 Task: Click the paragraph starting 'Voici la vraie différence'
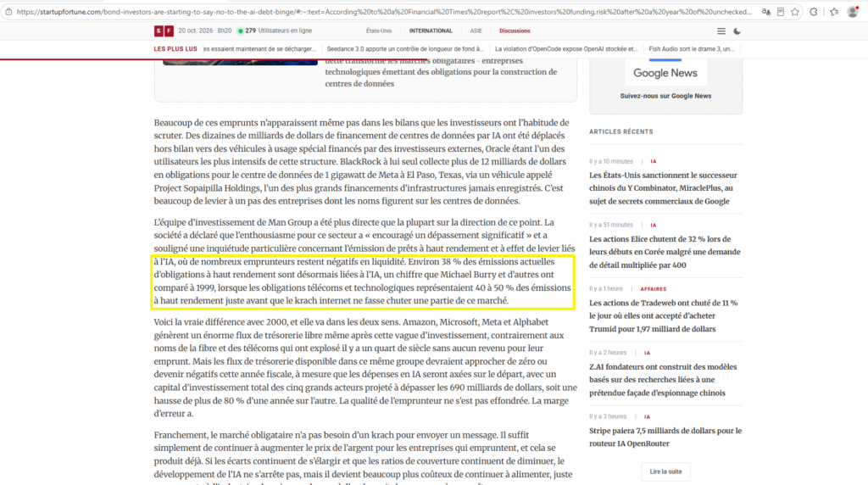pos(365,368)
